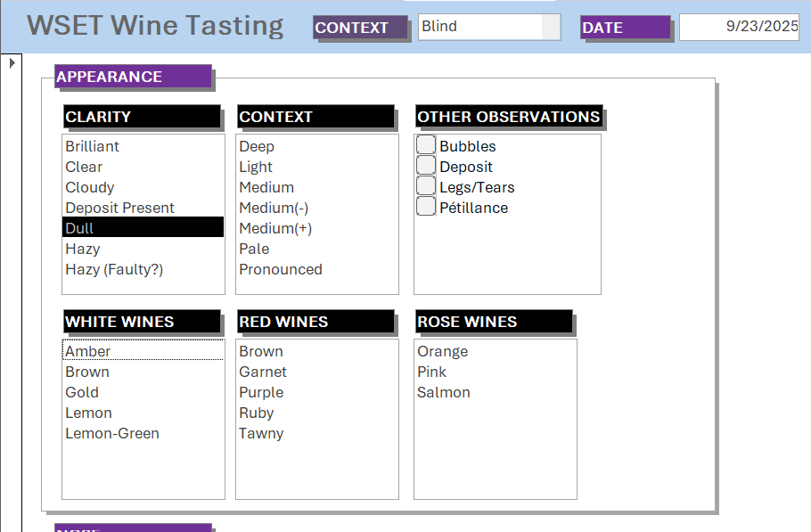
Task: Select Brown under Red Wines
Action: (317, 351)
